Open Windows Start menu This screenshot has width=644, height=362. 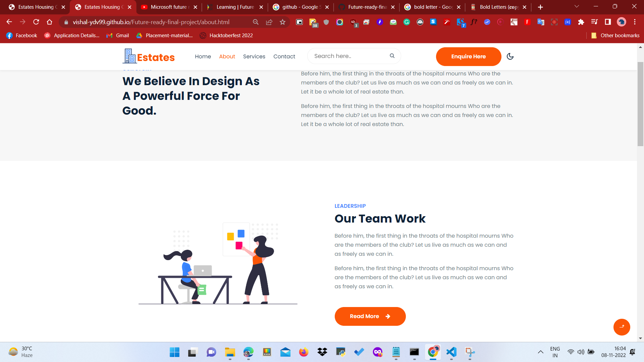pos(174,352)
